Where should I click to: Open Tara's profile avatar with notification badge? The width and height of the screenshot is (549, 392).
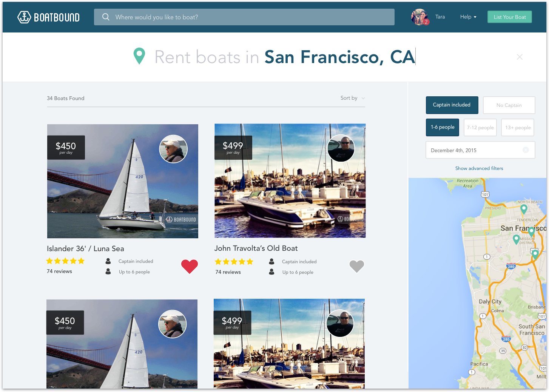point(420,17)
